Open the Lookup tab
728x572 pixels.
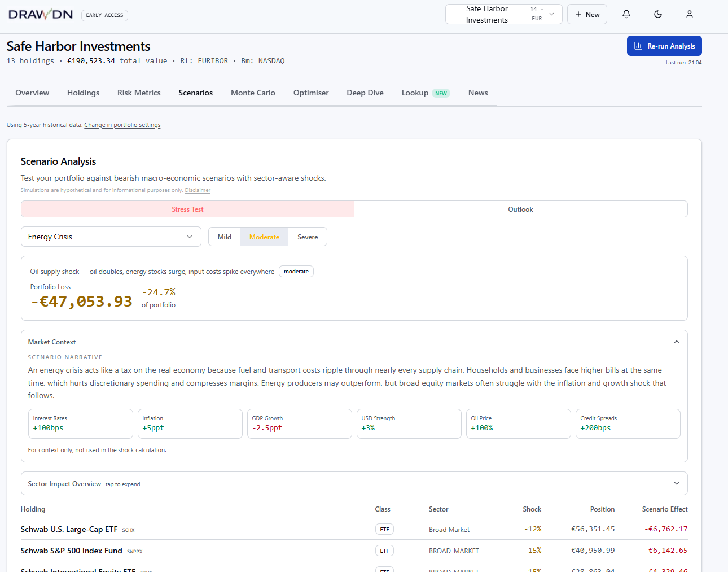[426, 93]
